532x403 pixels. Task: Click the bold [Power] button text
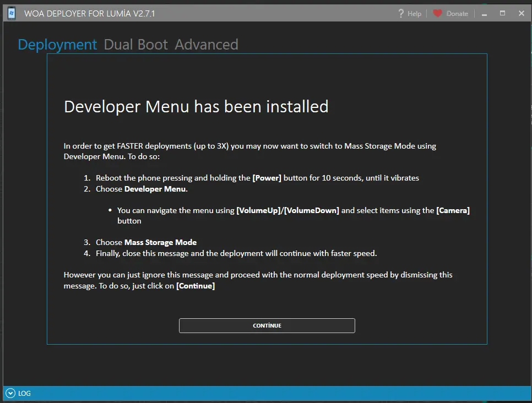pos(267,178)
